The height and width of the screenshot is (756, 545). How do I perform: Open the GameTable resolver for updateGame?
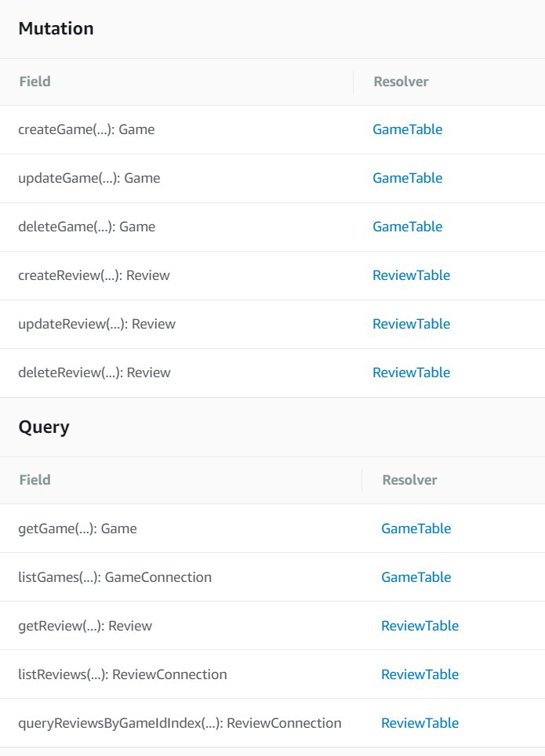(407, 178)
